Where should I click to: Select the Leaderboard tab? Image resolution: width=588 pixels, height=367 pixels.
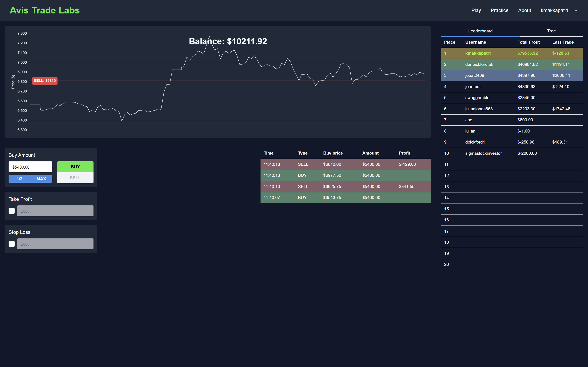tap(480, 31)
